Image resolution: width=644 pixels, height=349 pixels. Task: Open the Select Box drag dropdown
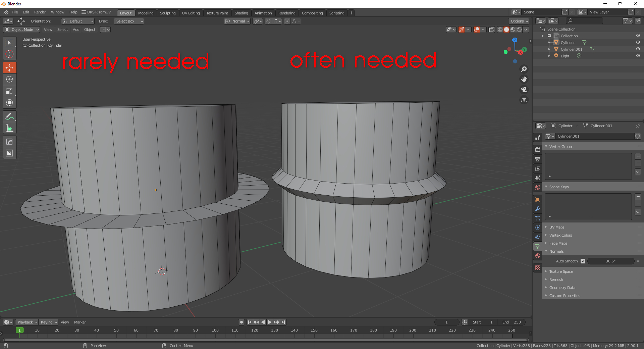point(129,21)
